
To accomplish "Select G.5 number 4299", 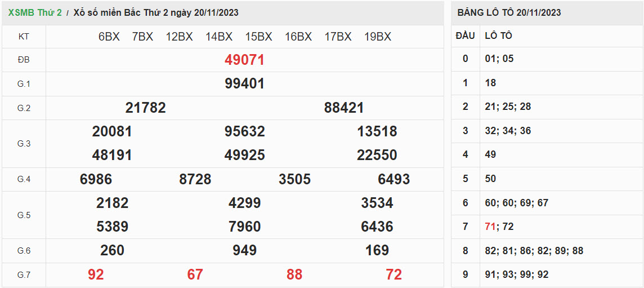I will click(x=244, y=203).
